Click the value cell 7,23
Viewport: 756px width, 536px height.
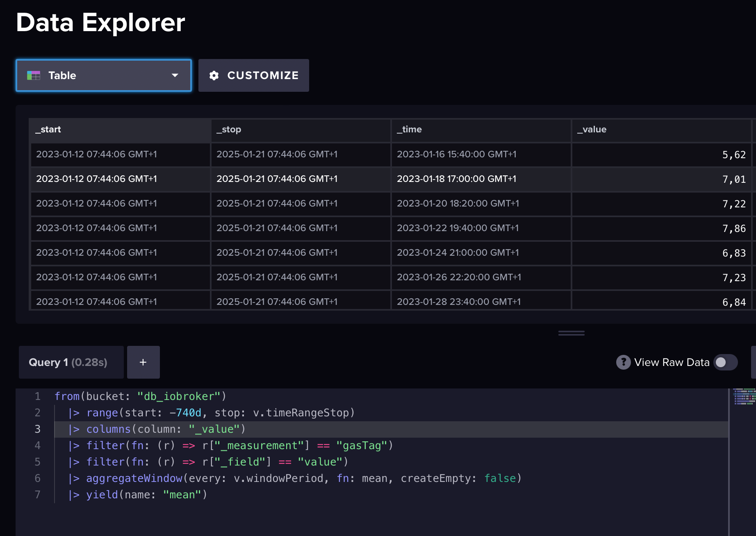tap(661, 277)
